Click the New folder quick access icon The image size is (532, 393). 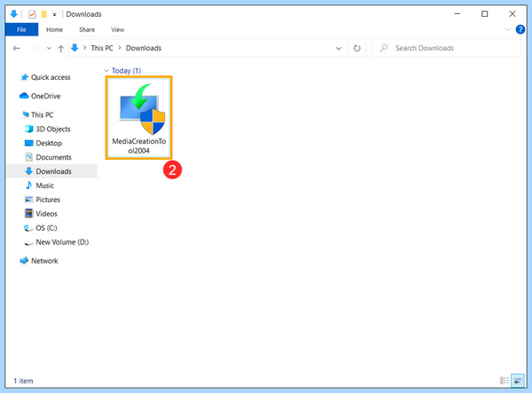43,14
